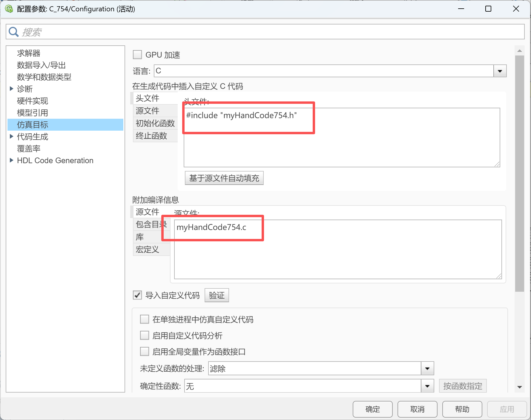531x420 pixels.
Task: Click in the 源文件 text area with myHandCode754.c
Action: 338,249
